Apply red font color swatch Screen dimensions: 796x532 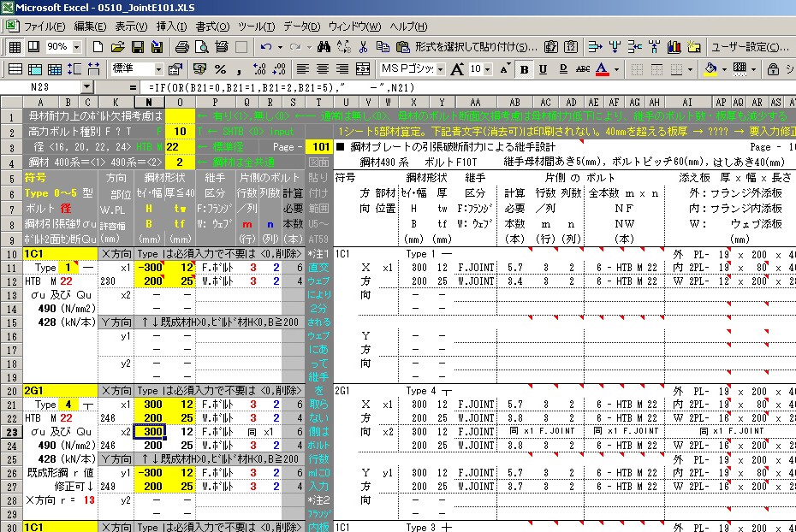pyautogui.click(x=602, y=69)
